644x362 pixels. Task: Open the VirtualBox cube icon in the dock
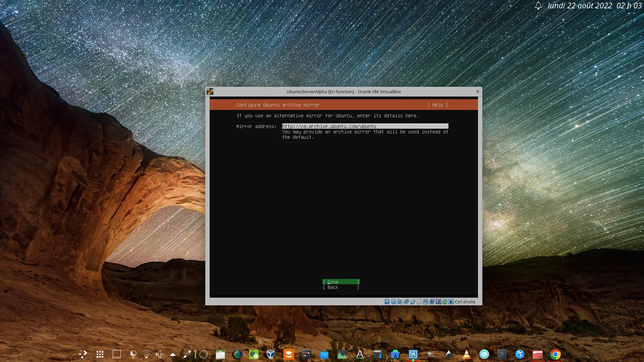(x=271, y=354)
